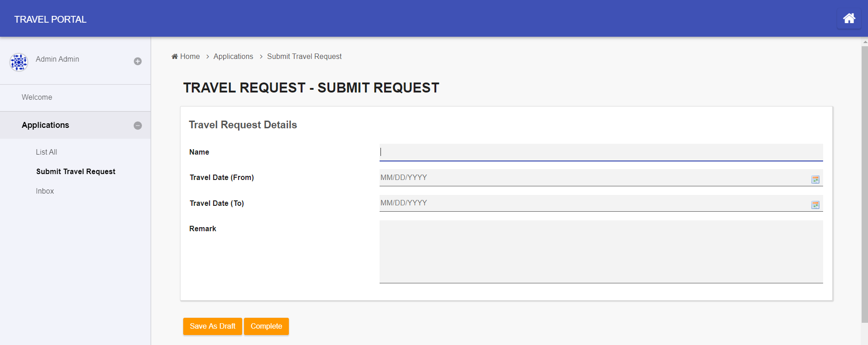Click the breadcrumb home icon
The image size is (868, 345).
[x=175, y=57]
